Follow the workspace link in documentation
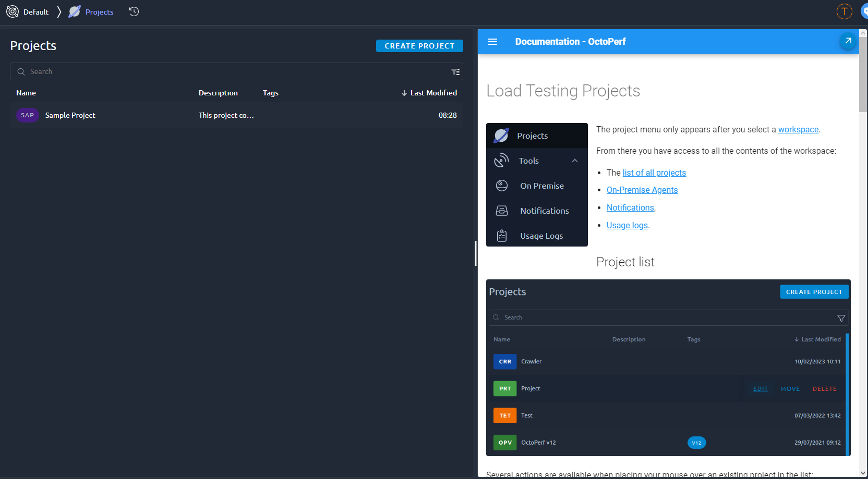The height and width of the screenshot is (479, 868). (x=798, y=129)
